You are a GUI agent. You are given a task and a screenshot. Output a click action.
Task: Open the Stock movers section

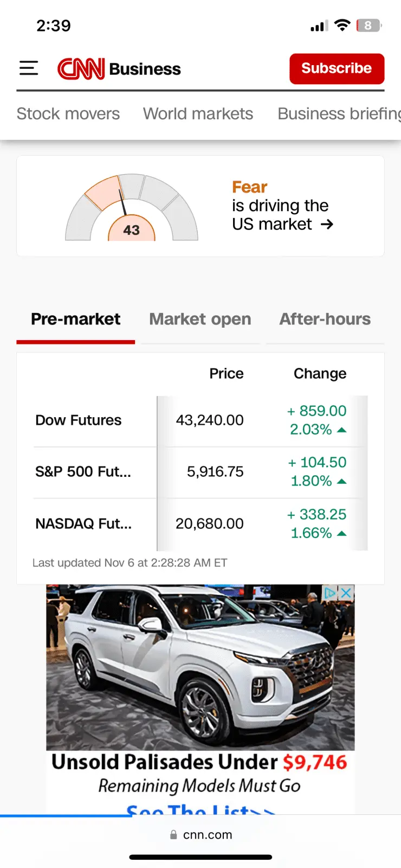point(68,114)
